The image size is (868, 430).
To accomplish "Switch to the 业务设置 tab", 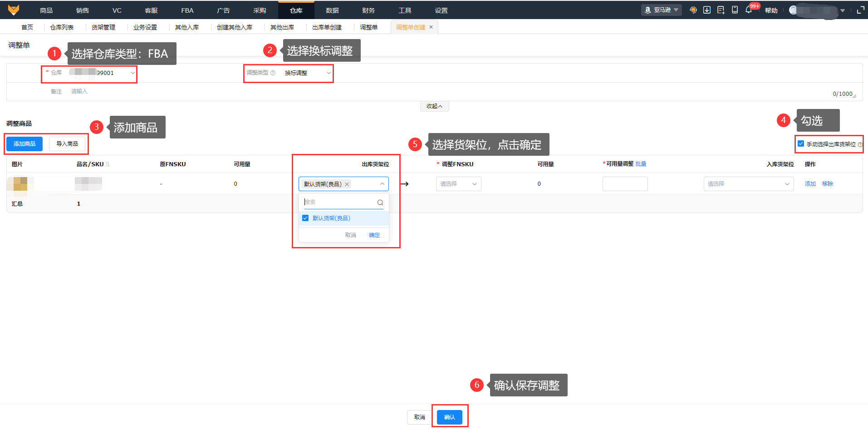I will point(145,27).
